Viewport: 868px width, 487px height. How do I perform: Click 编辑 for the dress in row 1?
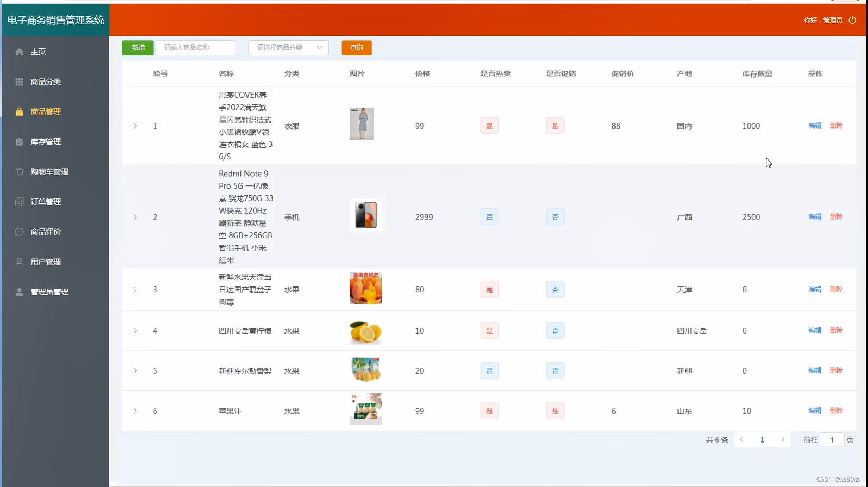pyautogui.click(x=815, y=125)
